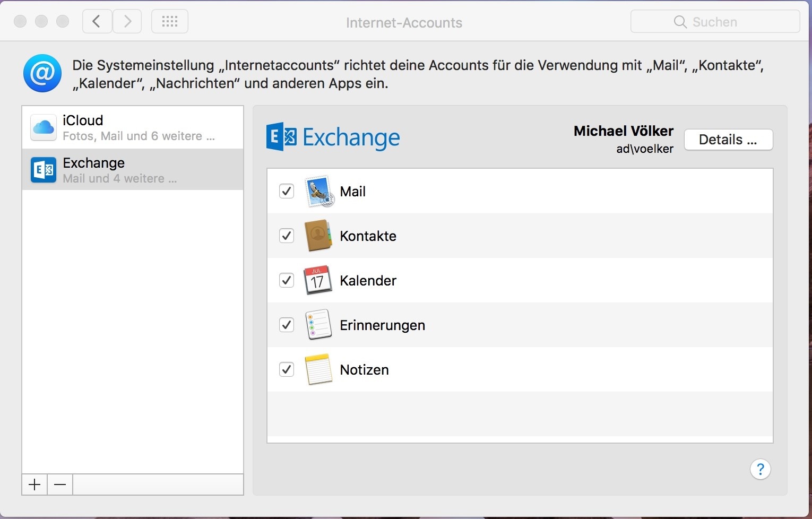Image resolution: width=812 pixels, height=519 pixels.
Task: Add an account with the plus button
Action: click(x=34, y=485)
